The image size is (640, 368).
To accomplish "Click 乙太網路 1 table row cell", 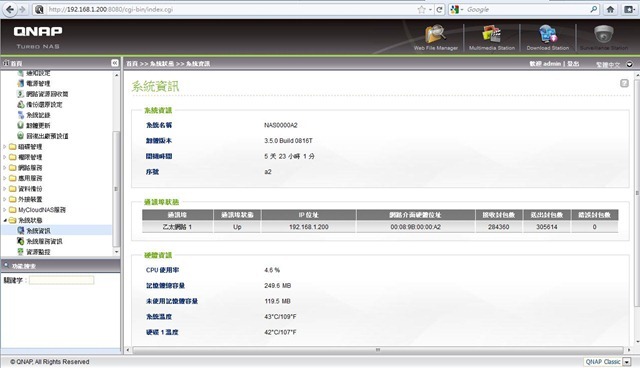I will [177, 227].
